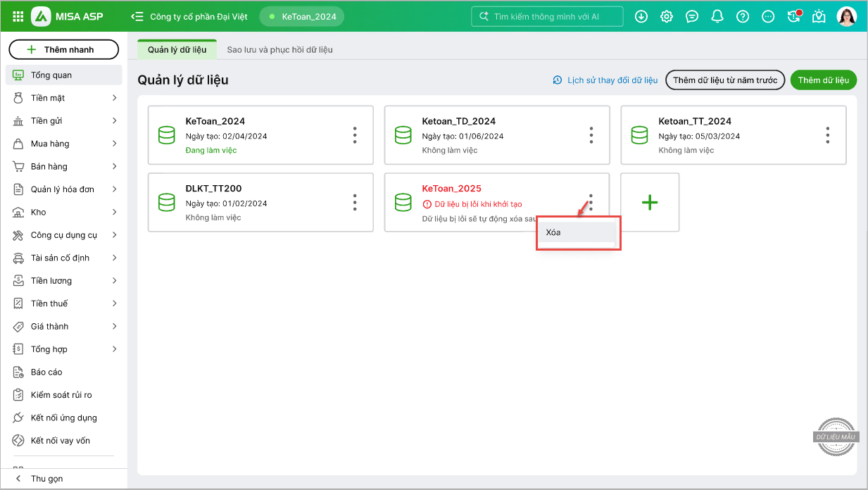Open settings gear in top bar
Screen dimensions: 868x490
click(666, 16)
